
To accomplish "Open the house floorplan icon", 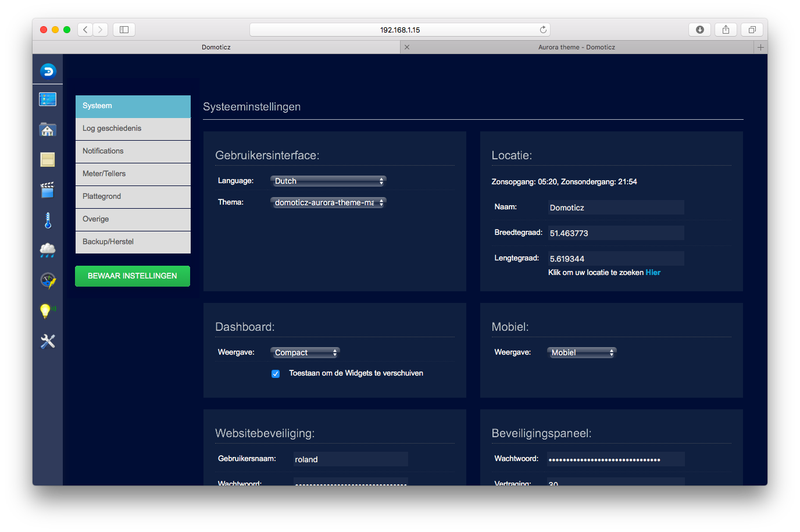I will click(48, 130).
